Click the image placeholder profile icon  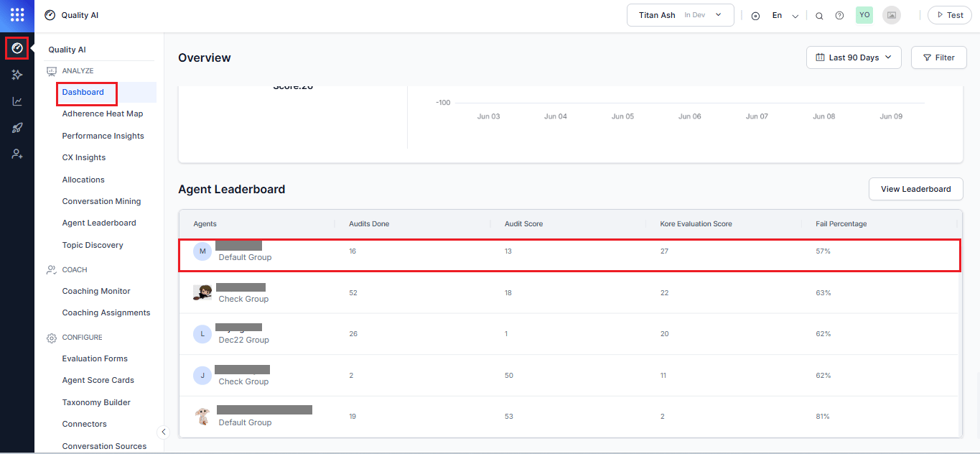coord(892,15)
